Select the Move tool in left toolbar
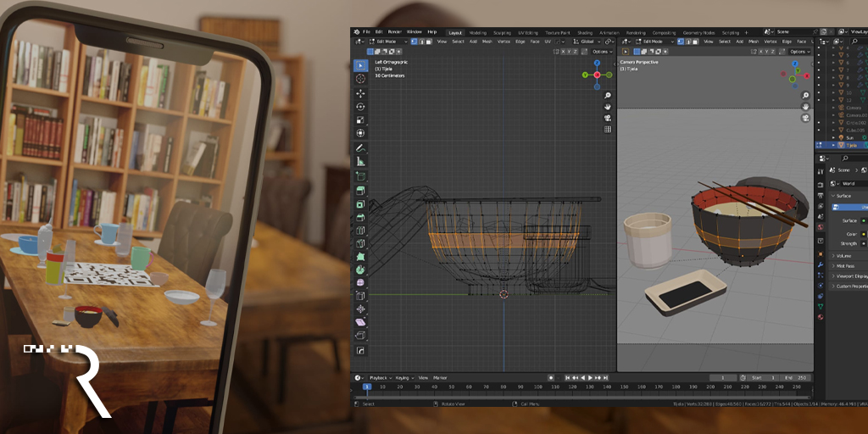868x434 pixels. click(x=360, y=93)
